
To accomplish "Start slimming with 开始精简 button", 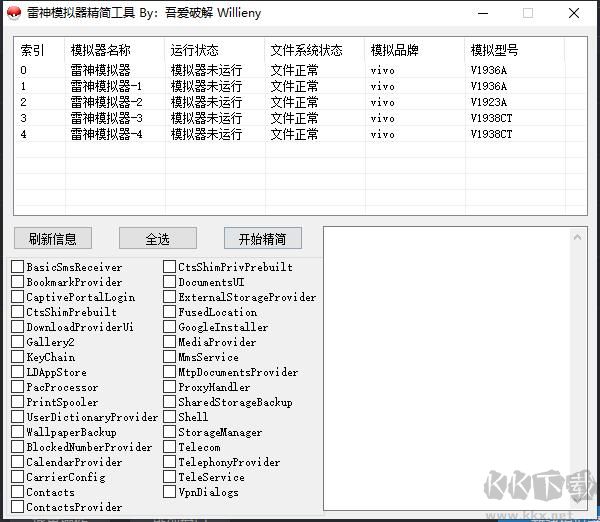I will [262, 238].
